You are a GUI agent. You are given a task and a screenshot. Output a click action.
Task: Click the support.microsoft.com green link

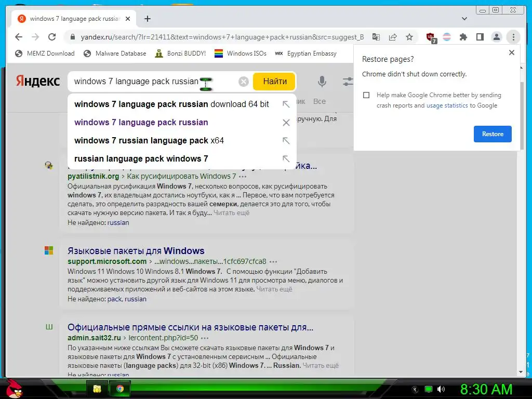(x=107, y=262)
